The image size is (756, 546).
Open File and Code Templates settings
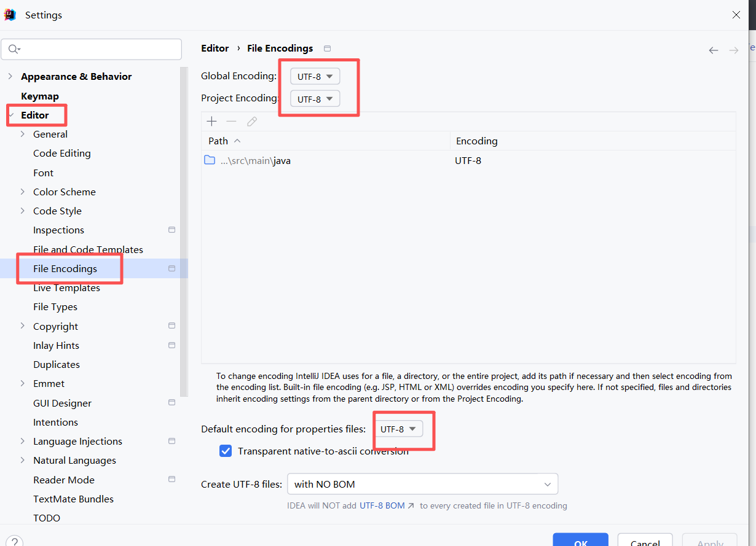(x=88, y=249)
